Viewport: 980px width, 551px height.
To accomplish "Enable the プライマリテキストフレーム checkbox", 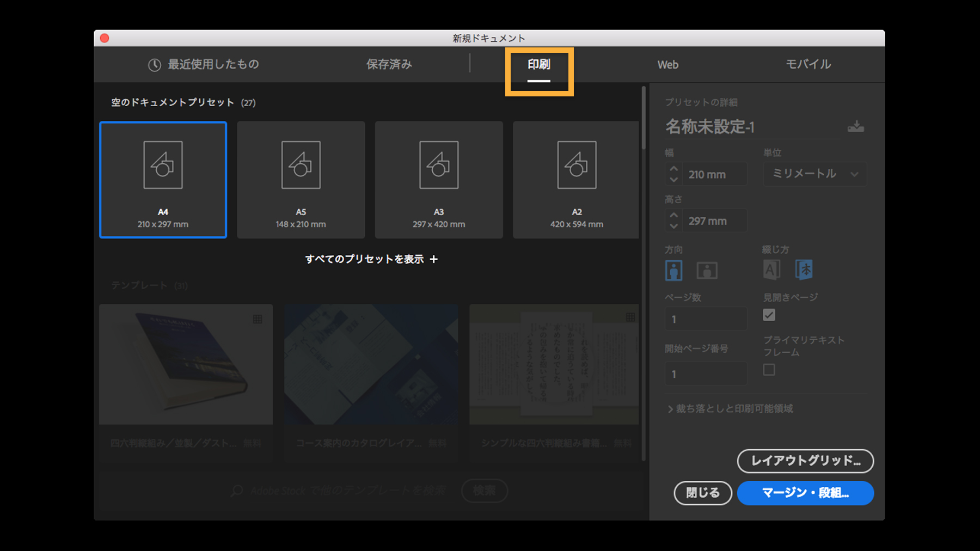I will [x=769, y=370].
